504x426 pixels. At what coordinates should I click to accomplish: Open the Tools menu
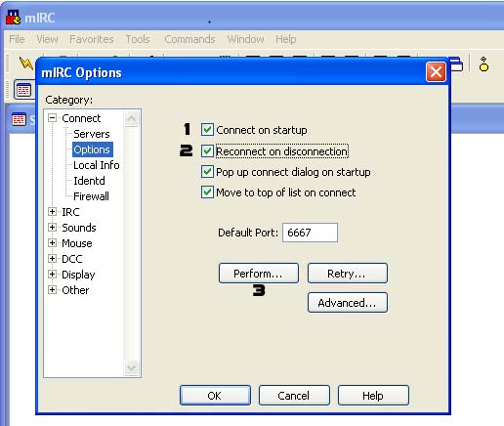[x=138, y=39]
